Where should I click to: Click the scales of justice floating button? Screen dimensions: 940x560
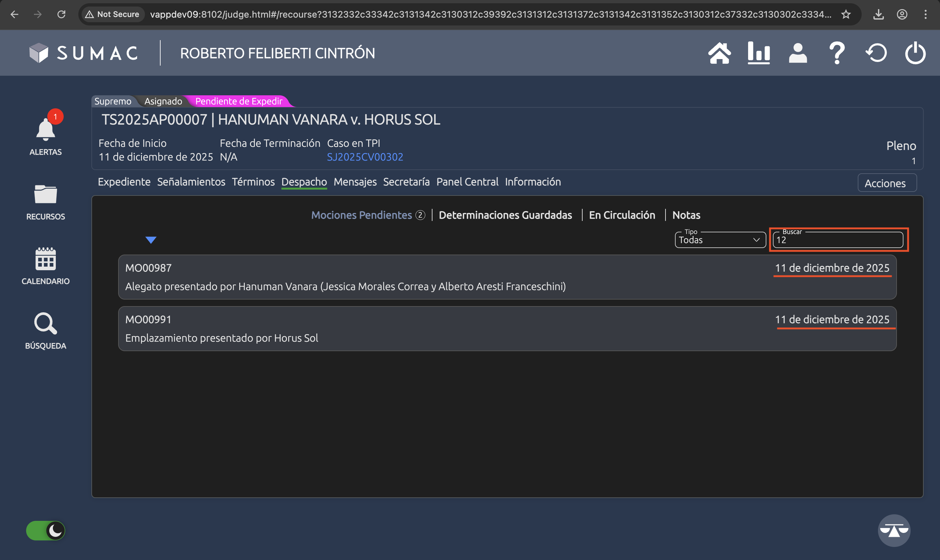(894, 531)
